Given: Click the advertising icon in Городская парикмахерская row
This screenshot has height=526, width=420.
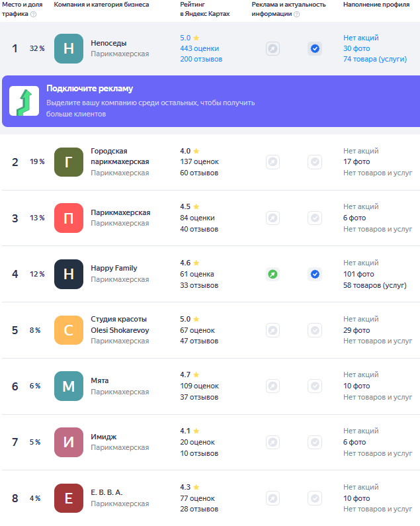Looking at the screenshot, I should pos(273,162).
